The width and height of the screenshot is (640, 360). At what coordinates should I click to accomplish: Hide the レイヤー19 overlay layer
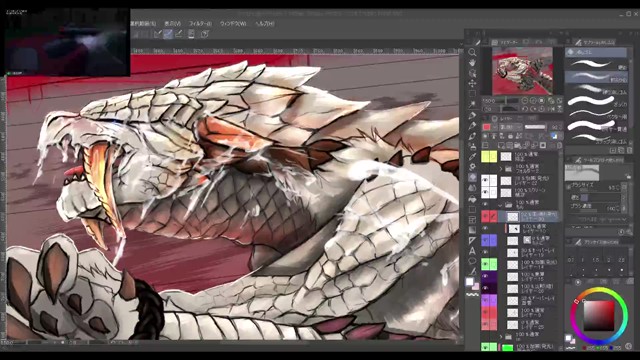point(485,252)
